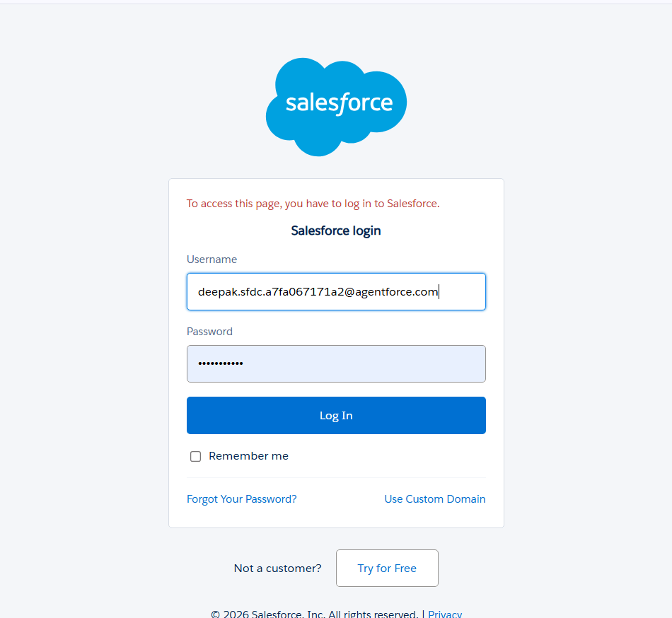The height and width of the screenshot is (618, 672).
Task: Click the Salesforce cloud logo
Action: point(336,106)
